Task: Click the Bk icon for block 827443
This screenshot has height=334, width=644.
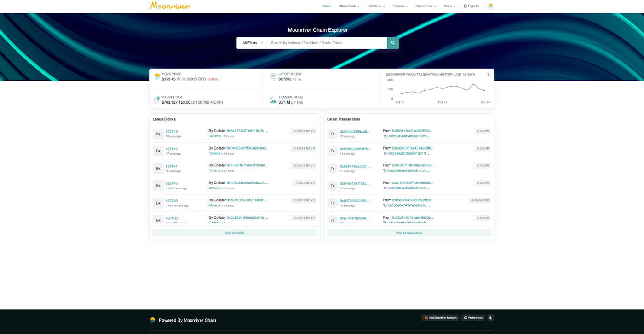Action: 158,134
